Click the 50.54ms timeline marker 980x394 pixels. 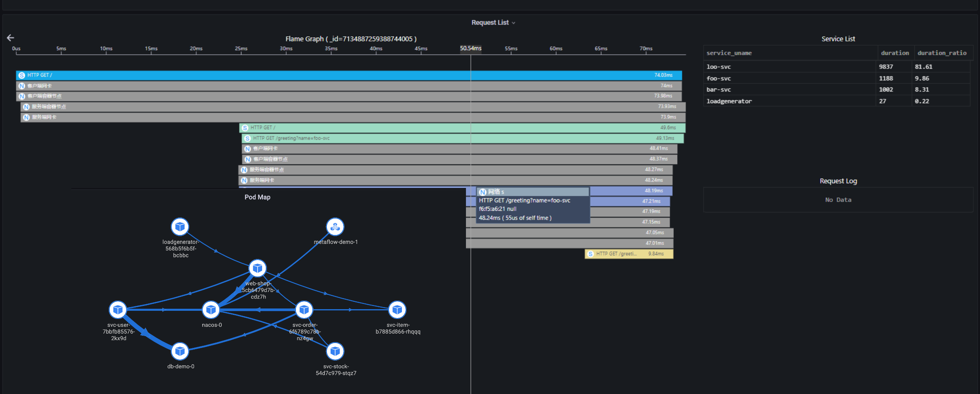470,49
